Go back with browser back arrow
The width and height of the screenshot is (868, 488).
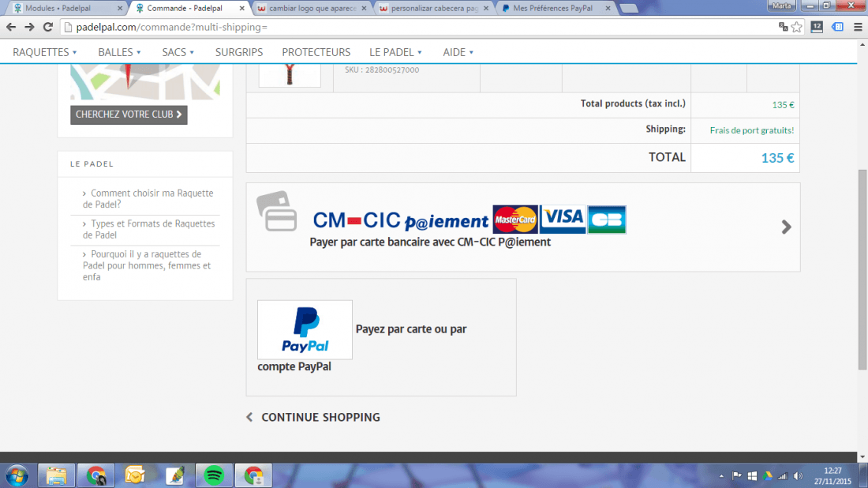click(11, 27)
